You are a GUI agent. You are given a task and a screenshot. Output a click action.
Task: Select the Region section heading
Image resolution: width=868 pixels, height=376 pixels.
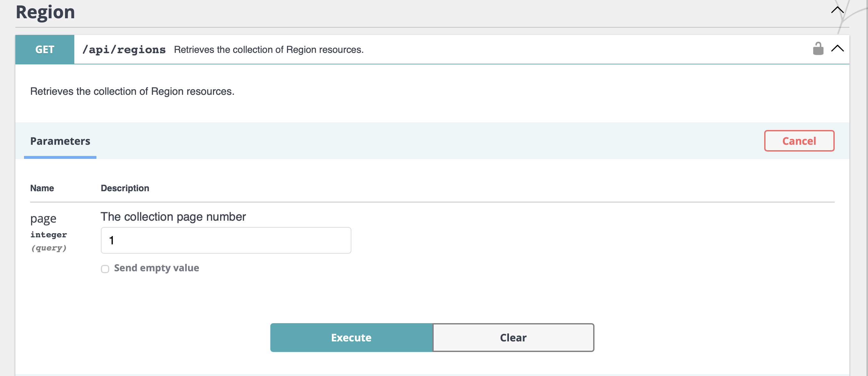[45, 12]
